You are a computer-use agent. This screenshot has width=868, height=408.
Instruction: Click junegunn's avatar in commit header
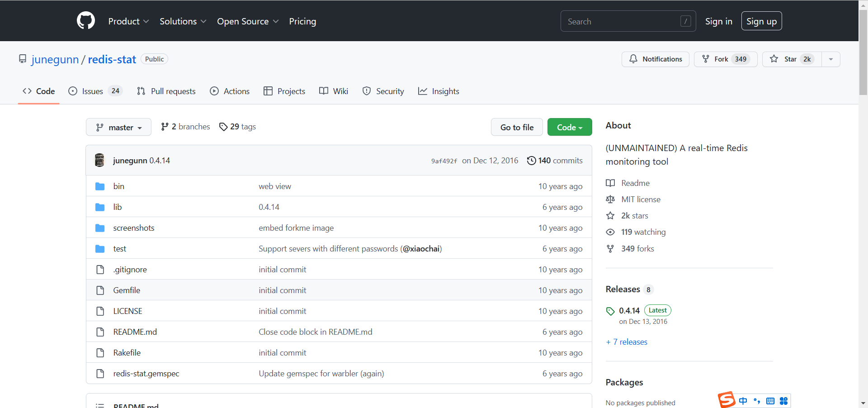click(99, 160)
